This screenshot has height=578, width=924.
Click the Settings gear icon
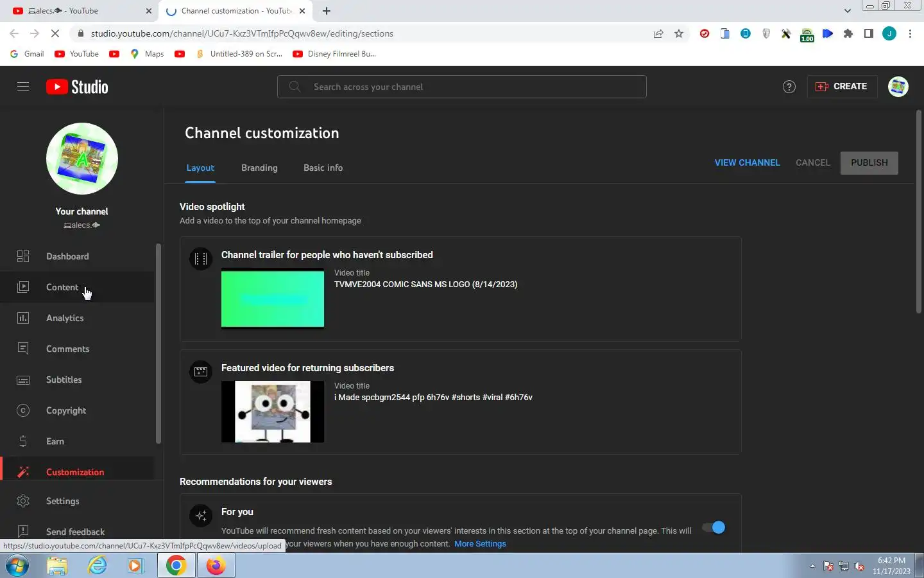tap(23, 501)
